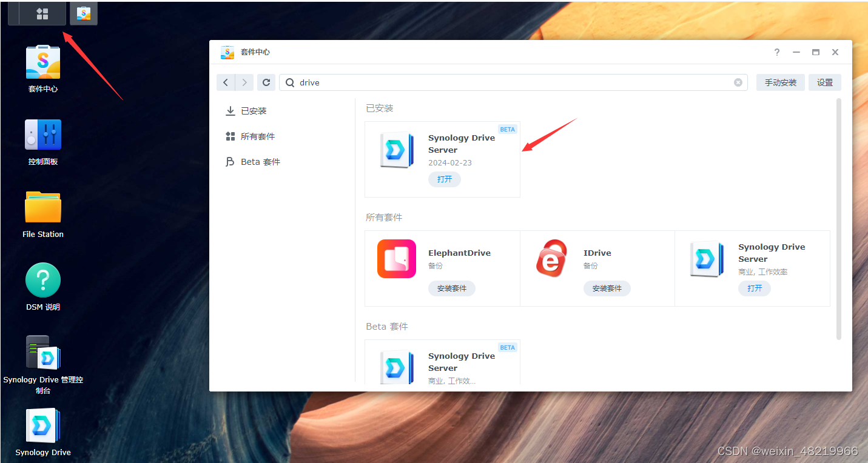The width and height of the screenshot is (868, 463).
Task: Click the BETA badge in the Beta 套件 section
Action: (508, 347)
